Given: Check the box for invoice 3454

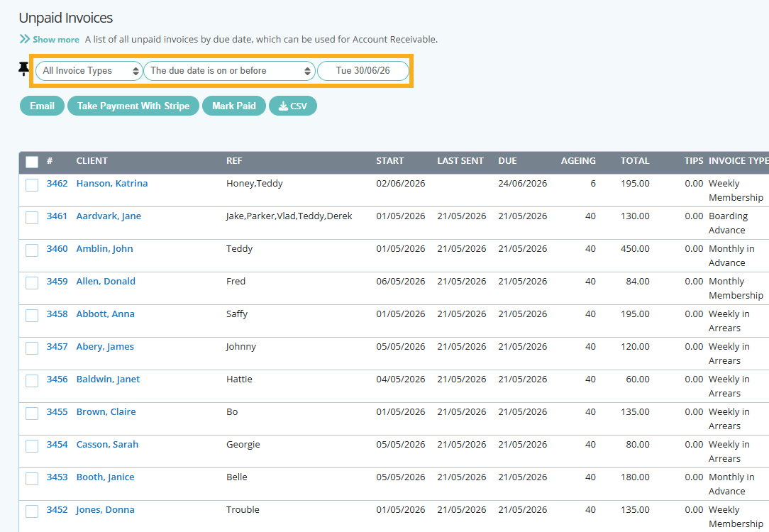Looking at the screenshot, I should click(32, 445).
